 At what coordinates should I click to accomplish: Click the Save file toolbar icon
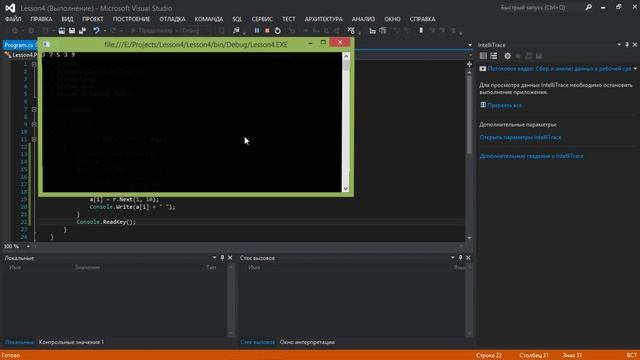[72, 30]
